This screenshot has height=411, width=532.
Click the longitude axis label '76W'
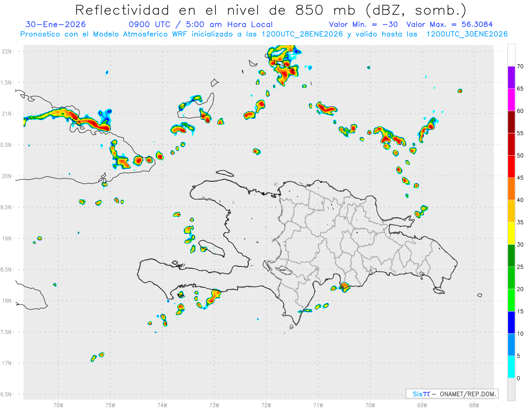coord(58,405)
